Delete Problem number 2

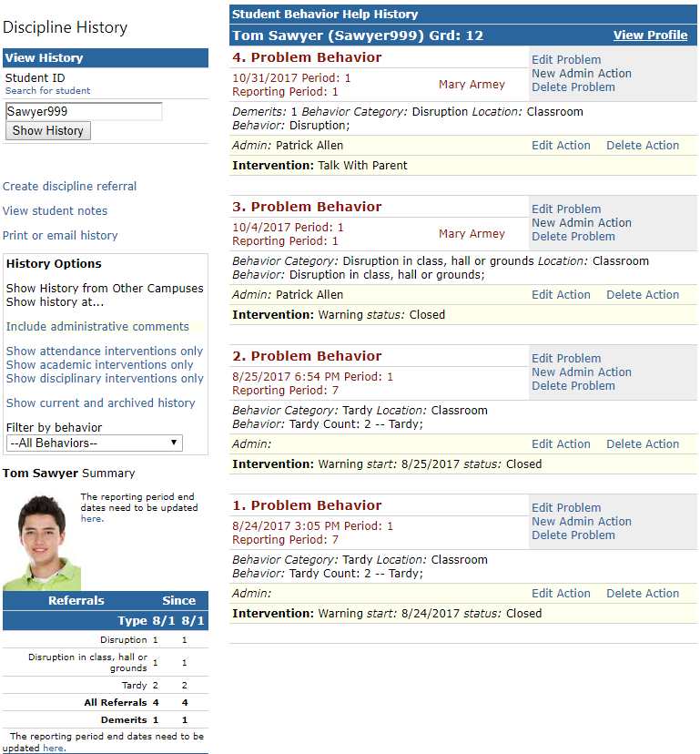coord(573,386)
